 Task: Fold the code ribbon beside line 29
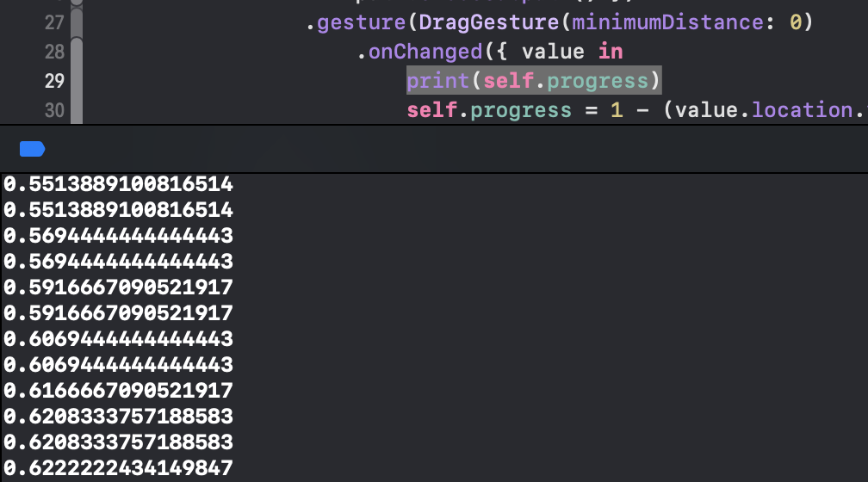(76, 81)
